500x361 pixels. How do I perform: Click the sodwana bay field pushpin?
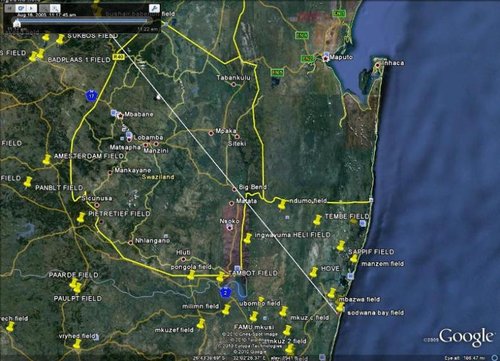[x=340, y=307]
